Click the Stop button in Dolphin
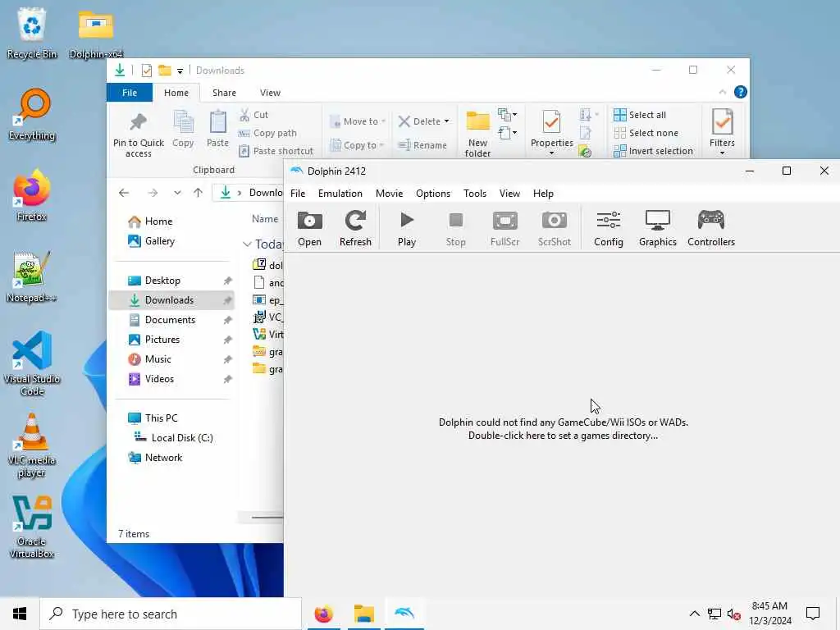 pos(455,229)
